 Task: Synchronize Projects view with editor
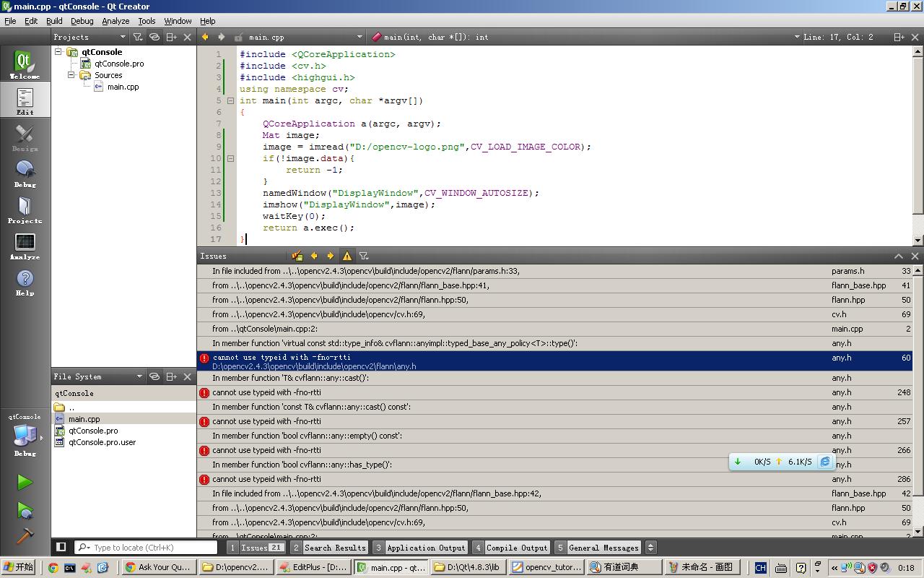154,37
